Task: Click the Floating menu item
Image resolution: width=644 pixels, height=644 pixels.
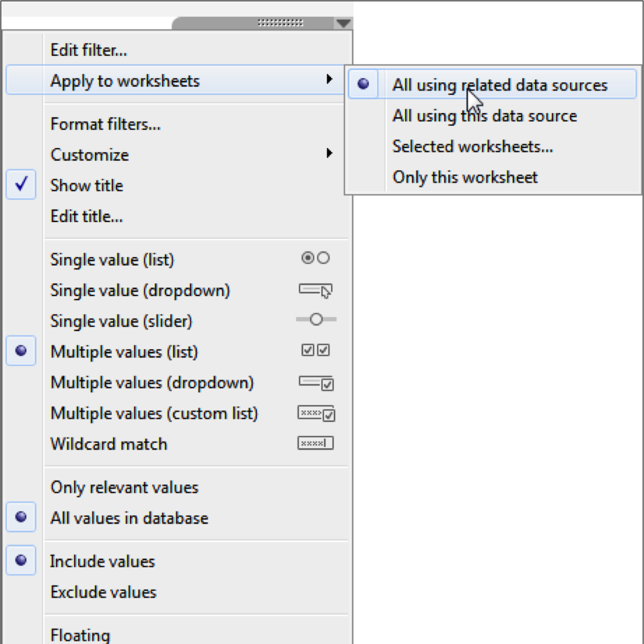Action: pos(79,635)
